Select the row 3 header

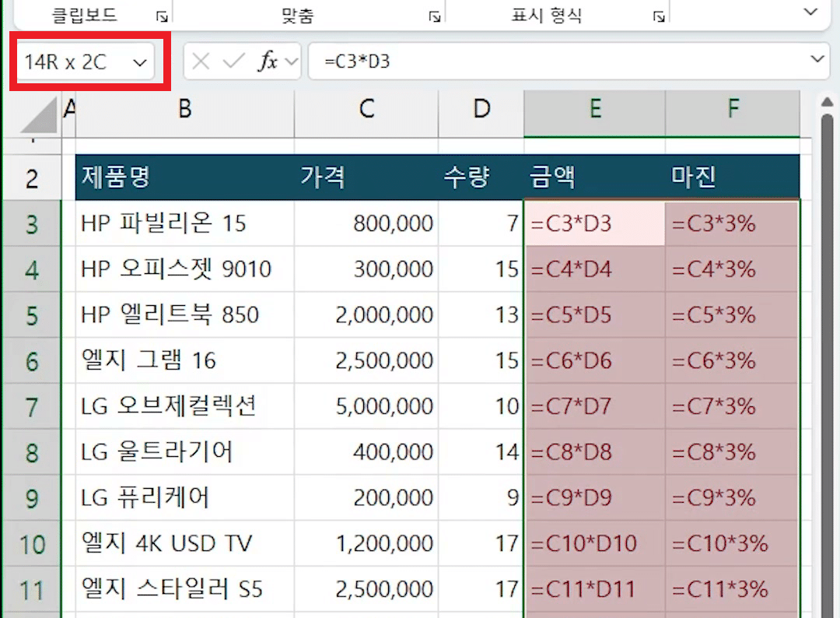[x=32, y=223]
